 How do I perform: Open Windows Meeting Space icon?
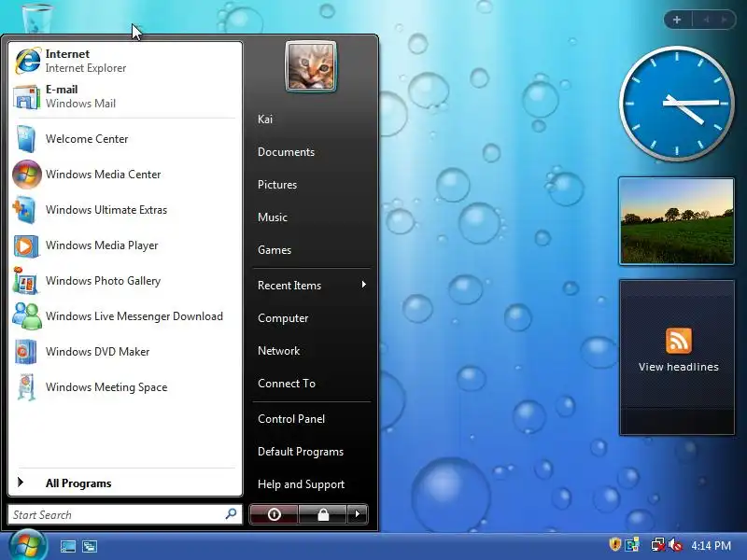27,387
